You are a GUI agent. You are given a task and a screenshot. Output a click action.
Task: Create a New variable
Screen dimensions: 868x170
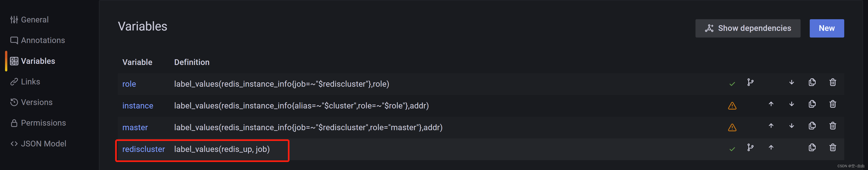[x=827, y=28]
